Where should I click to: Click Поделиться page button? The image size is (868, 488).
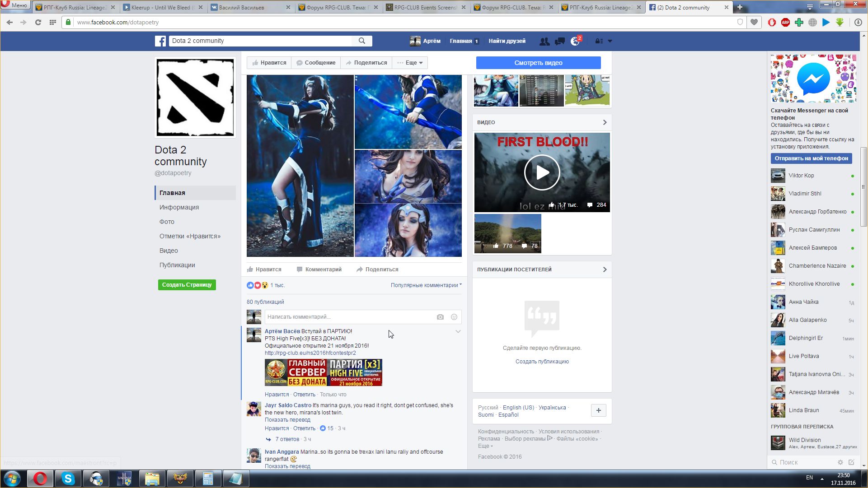click(366, 63)
